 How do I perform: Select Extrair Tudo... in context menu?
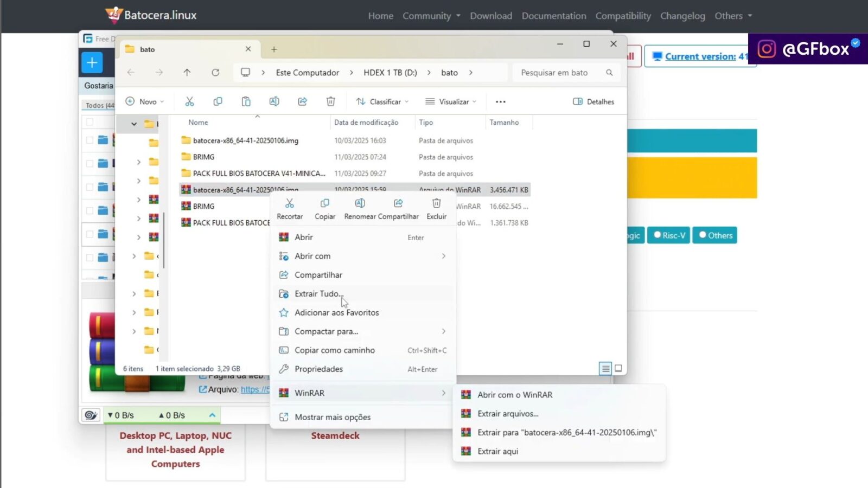318,294
